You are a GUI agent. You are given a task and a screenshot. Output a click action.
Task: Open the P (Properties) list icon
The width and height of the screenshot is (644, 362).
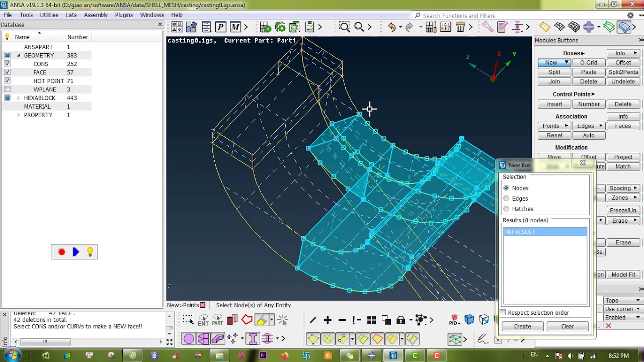[220, 27]
